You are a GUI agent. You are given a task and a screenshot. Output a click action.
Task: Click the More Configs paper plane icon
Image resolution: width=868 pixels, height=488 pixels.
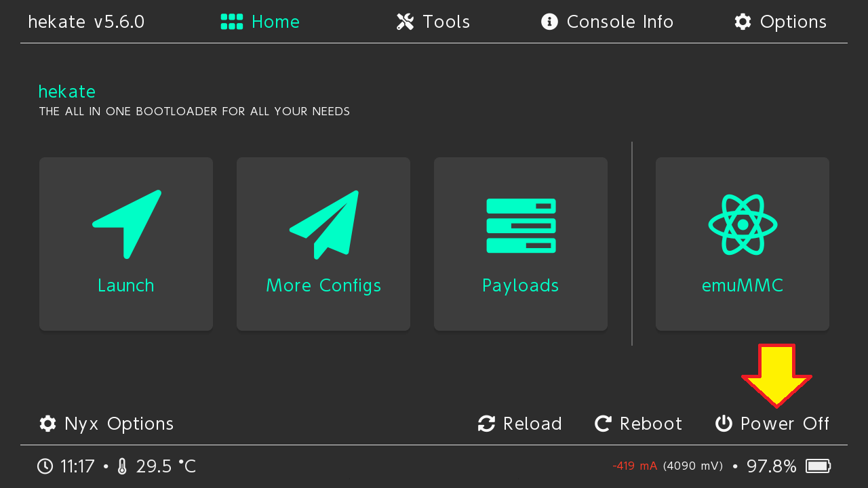(324, 224)
